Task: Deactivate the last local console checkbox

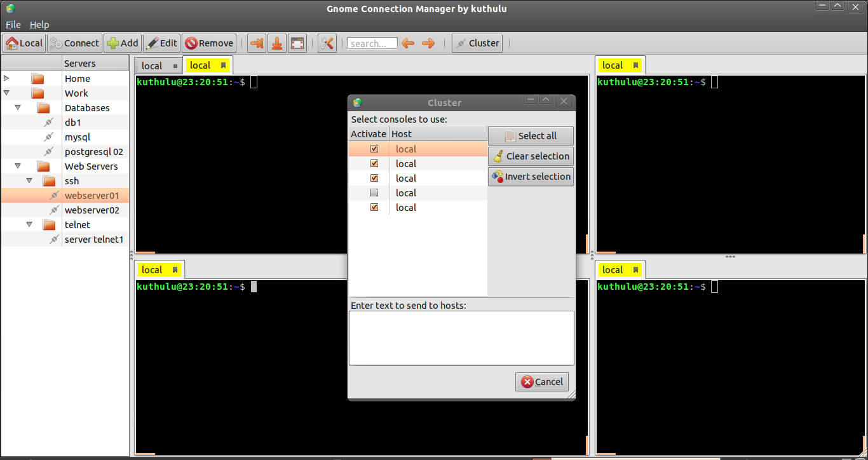Action: [374, 207]
